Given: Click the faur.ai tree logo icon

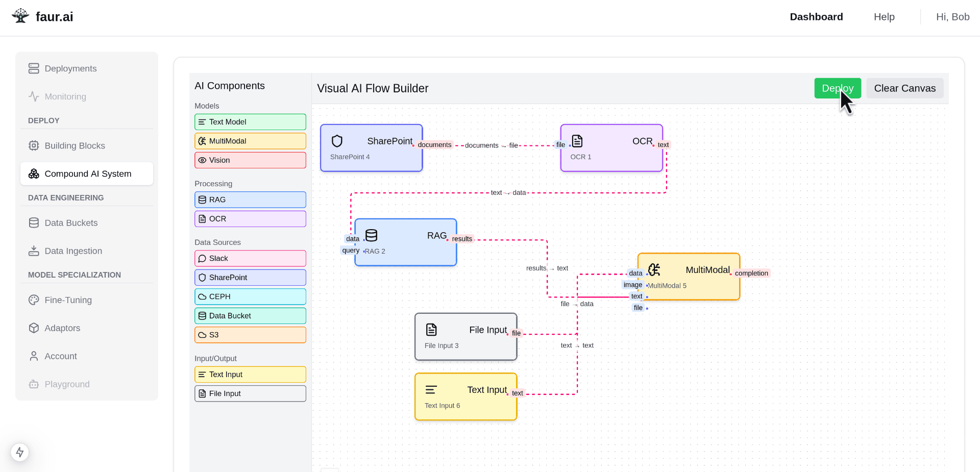Looking at the screenshot, I should pos(20,16).
